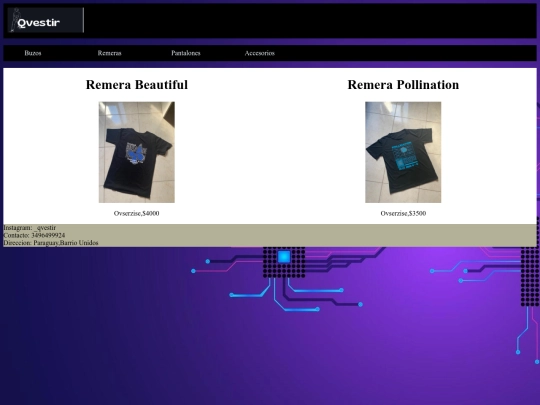Select the Remera Beautiful heading

(x=137, y=85)
